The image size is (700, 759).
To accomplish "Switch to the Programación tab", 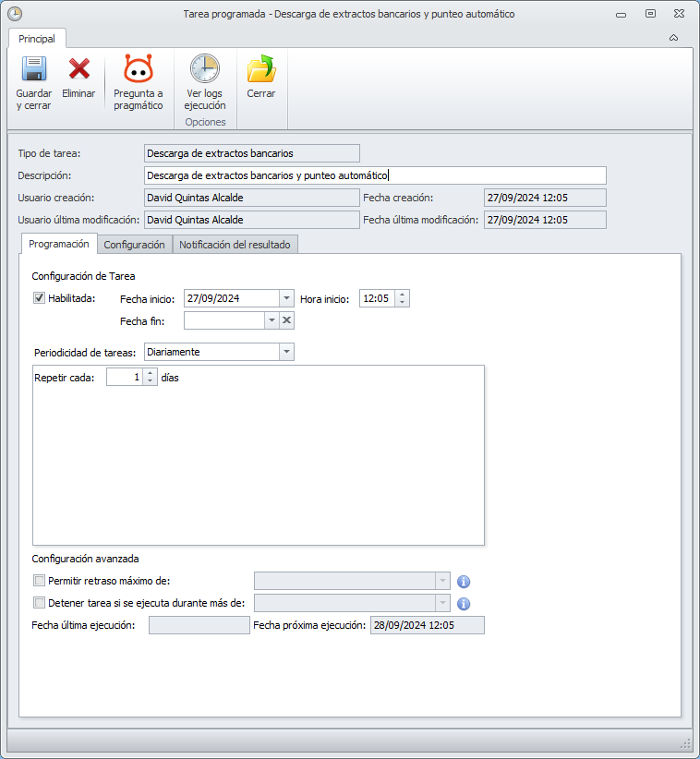I will click(x=59, y=244).
